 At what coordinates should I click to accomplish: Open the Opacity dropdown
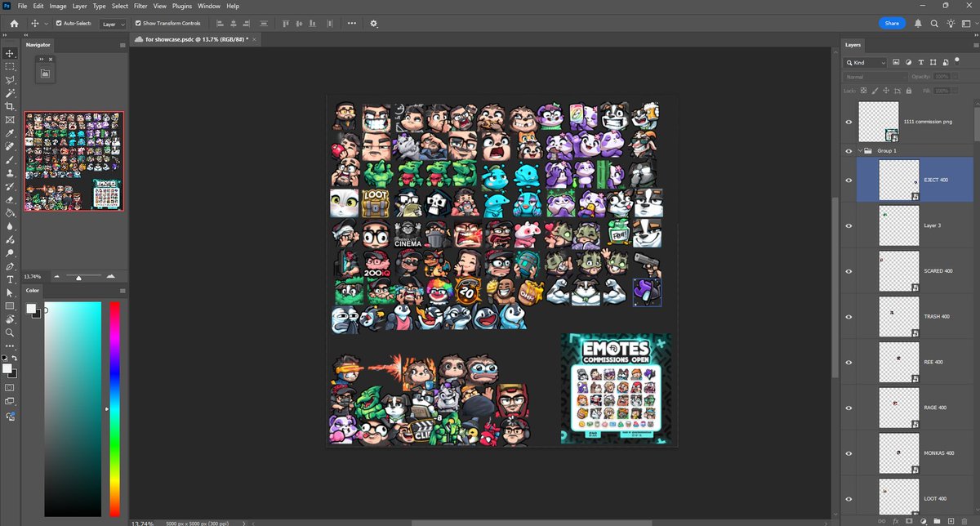click(x=954, y=75)
